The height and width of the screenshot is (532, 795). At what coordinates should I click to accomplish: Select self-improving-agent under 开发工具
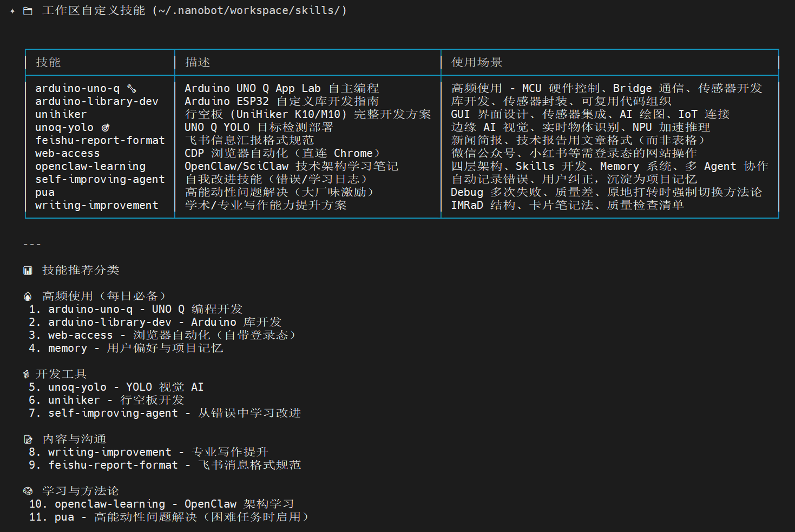point(113,412)
